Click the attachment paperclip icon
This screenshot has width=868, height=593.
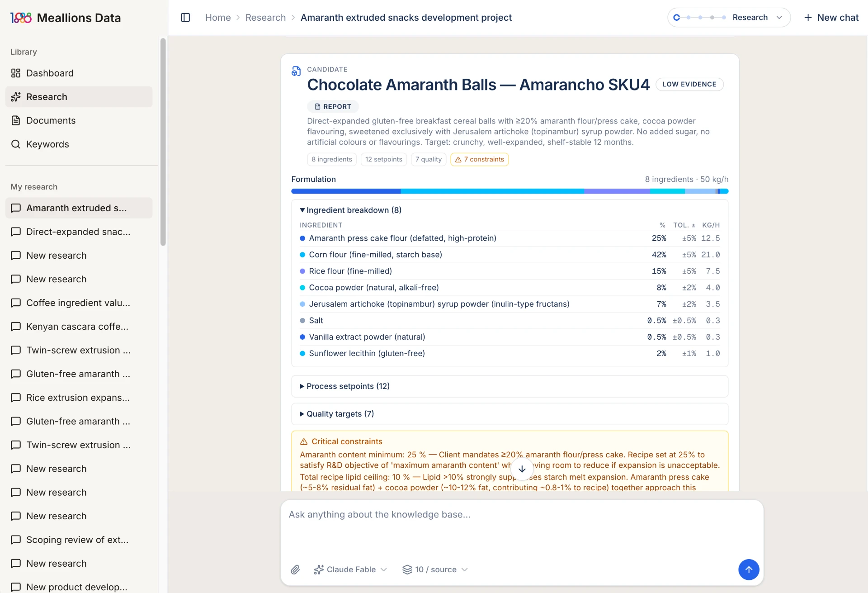click(x=295, y=569)
